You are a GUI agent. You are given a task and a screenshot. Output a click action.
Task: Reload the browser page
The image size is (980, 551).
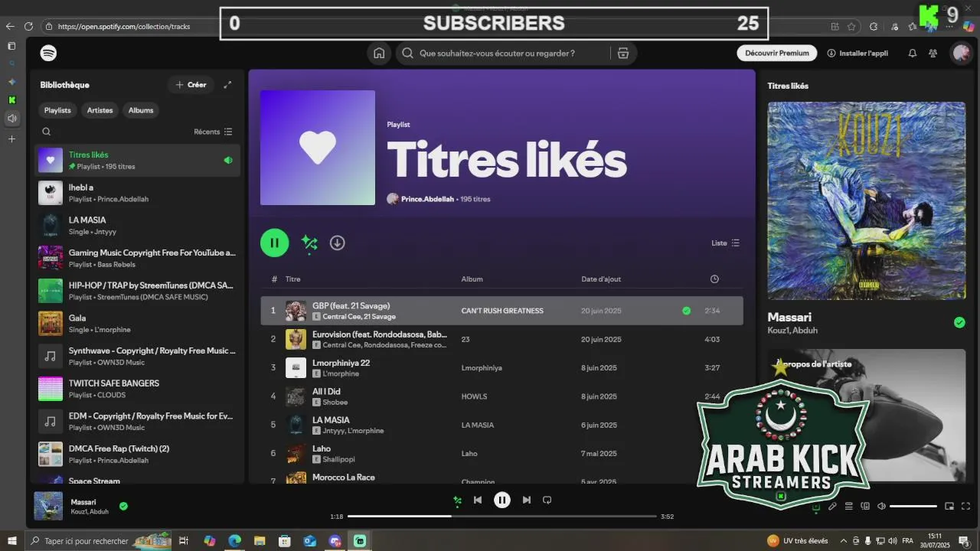[x=28, y=26]
